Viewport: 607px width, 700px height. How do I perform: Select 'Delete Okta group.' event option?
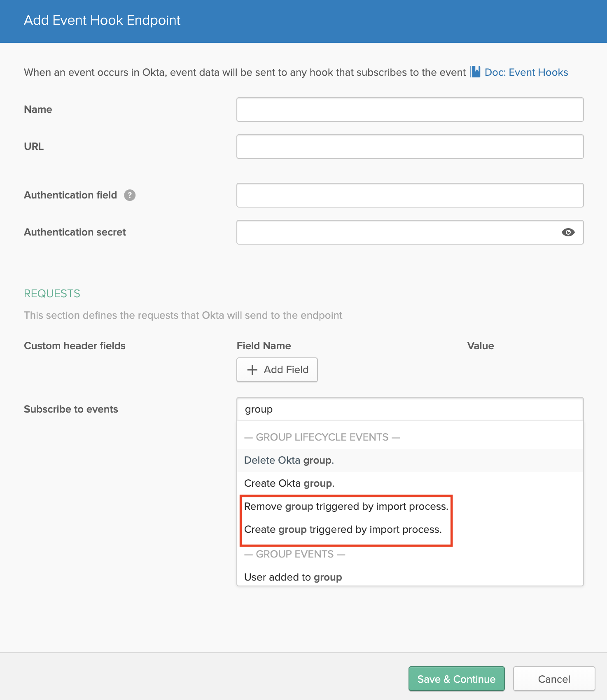[289, 460]
